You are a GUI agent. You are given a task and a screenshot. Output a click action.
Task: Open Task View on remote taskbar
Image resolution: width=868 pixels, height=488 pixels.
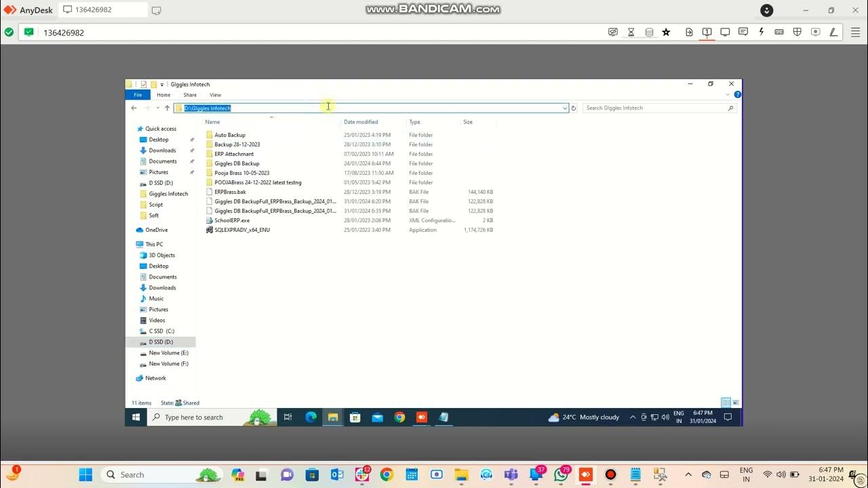[x=288, y=417]
